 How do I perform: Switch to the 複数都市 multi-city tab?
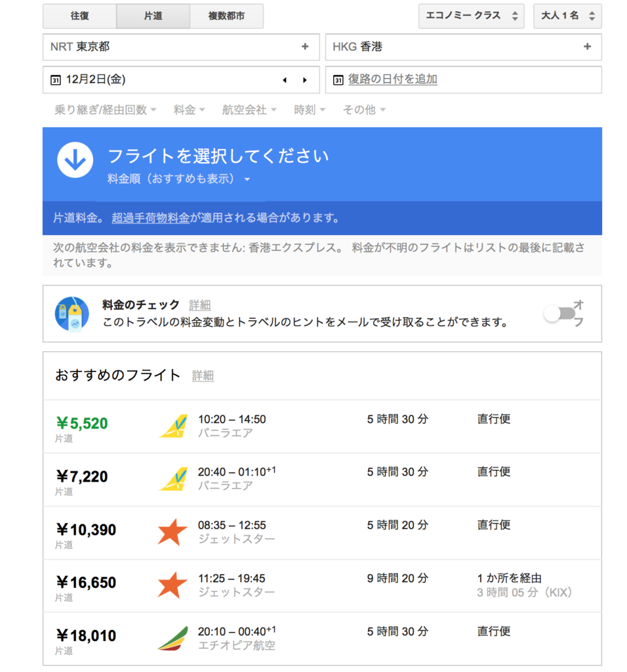coord(226,16)
